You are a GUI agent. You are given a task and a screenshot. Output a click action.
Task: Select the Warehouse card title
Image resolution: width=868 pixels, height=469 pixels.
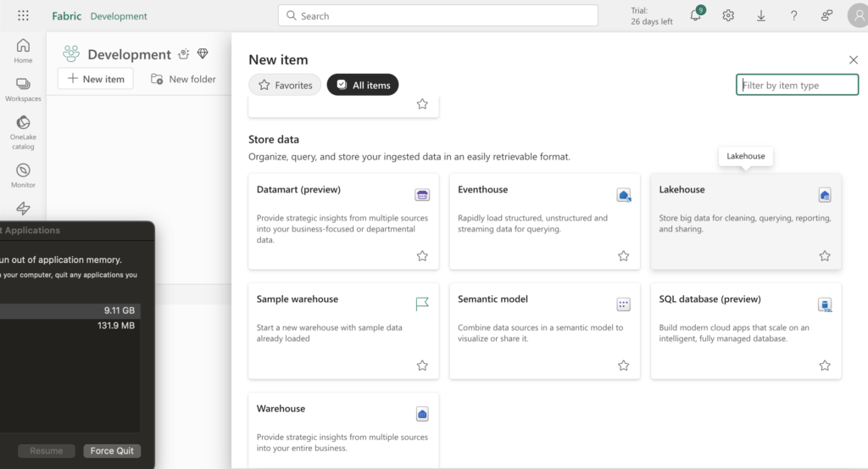click(281, 409)
